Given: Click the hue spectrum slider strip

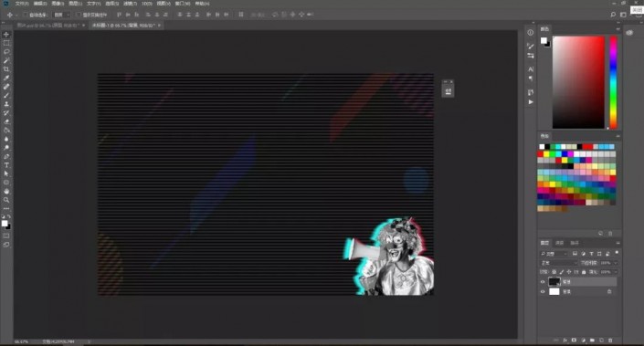Looking at the screenshot, I should click(613, 82).
